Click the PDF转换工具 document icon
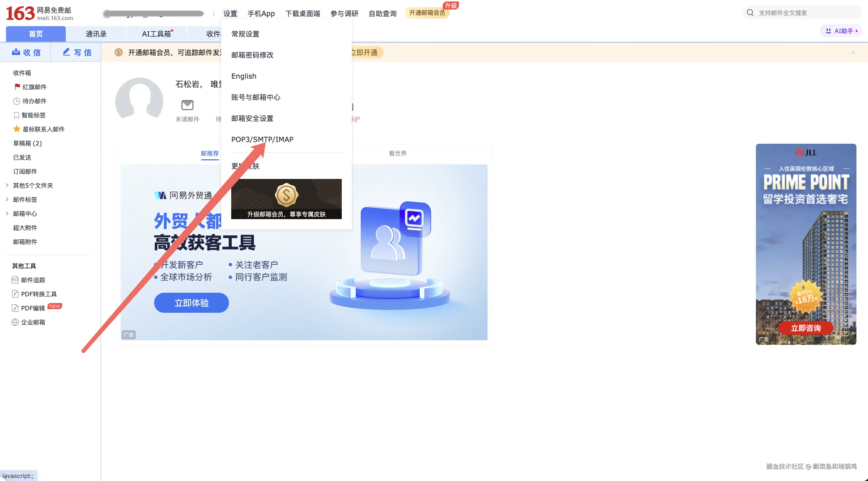 coord(15,294)
